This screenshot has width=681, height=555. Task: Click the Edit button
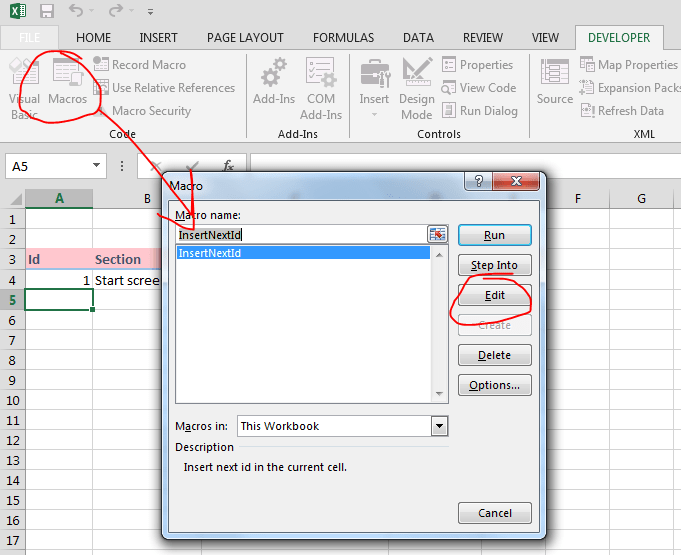click(495, 295)
